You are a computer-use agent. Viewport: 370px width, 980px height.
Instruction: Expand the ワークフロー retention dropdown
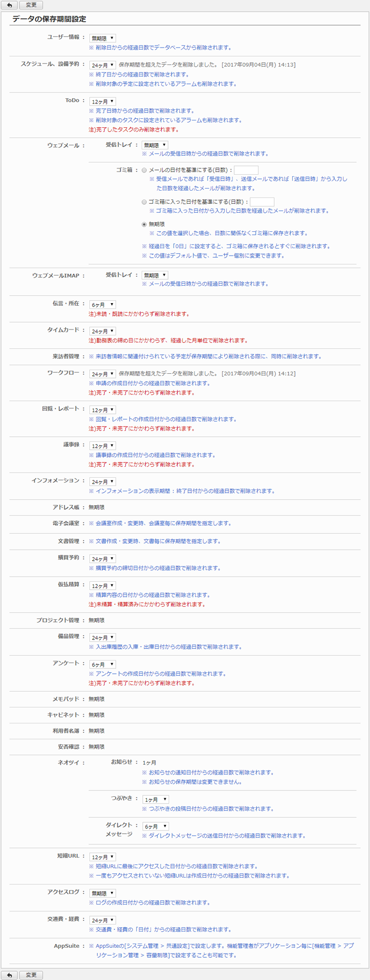pyautogui.click(x=102, y=374)
